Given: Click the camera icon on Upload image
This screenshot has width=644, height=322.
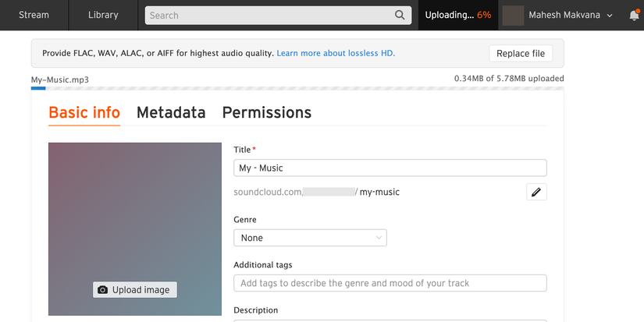Looking at the screenshot, I should pyautogui.click(x=102, y=290).
